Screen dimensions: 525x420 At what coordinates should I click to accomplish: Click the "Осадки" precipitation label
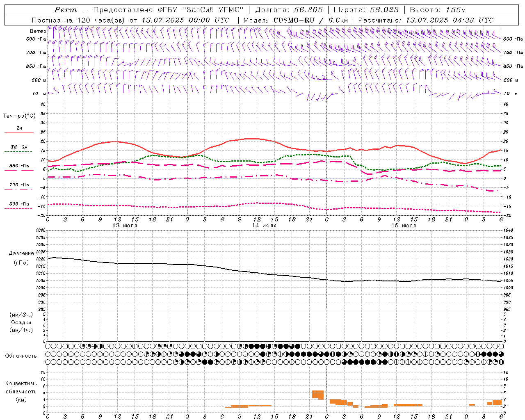pyautogui.click(x=21, y=322)
